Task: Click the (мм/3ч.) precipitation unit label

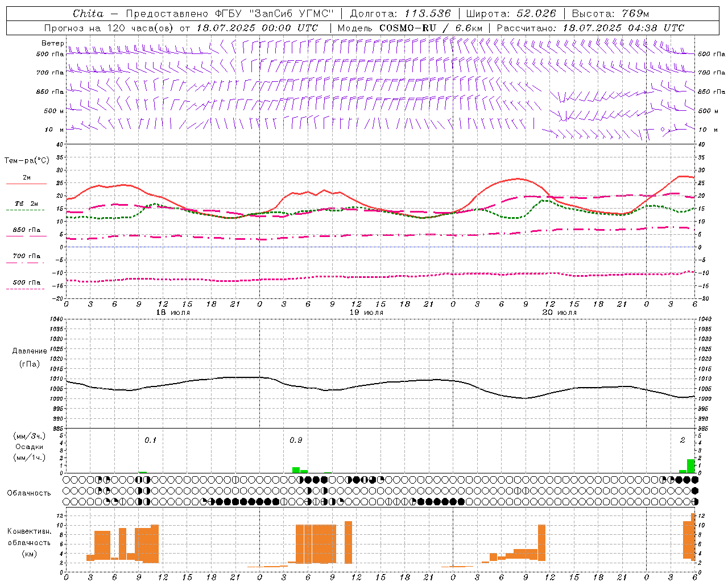Action: tap(30, 436)
